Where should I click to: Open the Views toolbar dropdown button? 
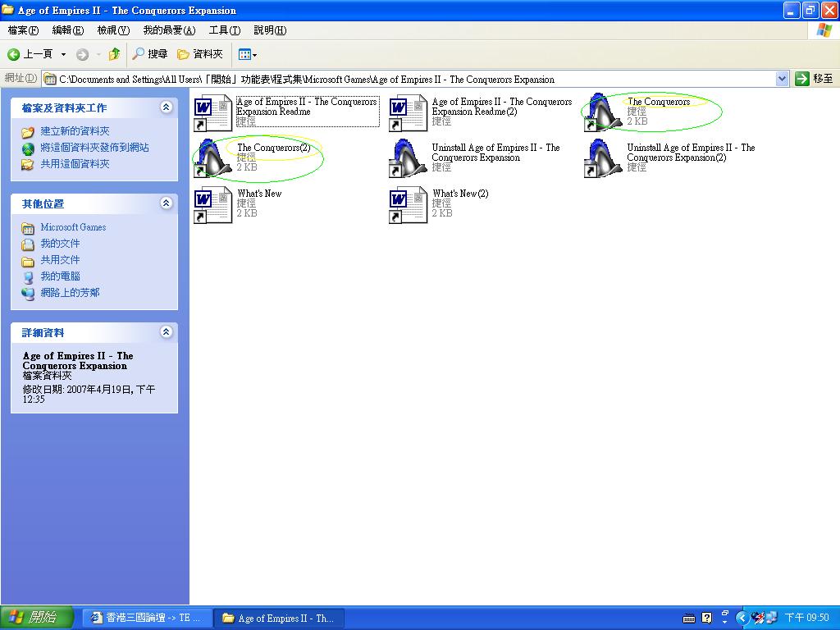tap(248, 54)
